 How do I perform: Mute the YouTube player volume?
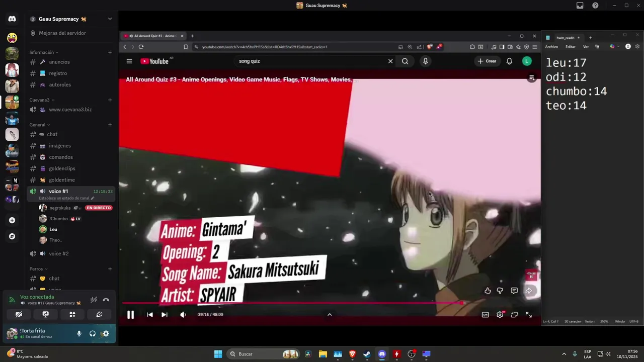[x=183, y=315]
